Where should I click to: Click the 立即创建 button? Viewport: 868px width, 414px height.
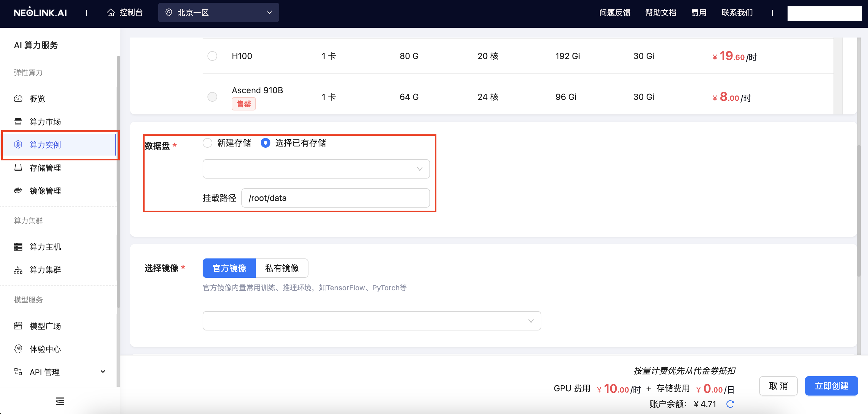(831, 386)
